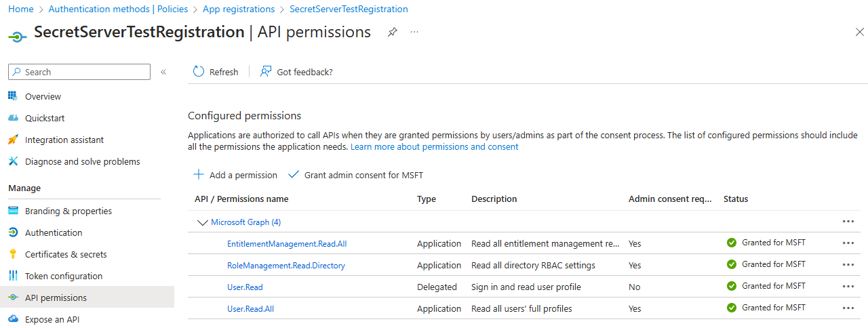
Task: Open Integration assistant rocket icon
Action: (x=13, y=140)
